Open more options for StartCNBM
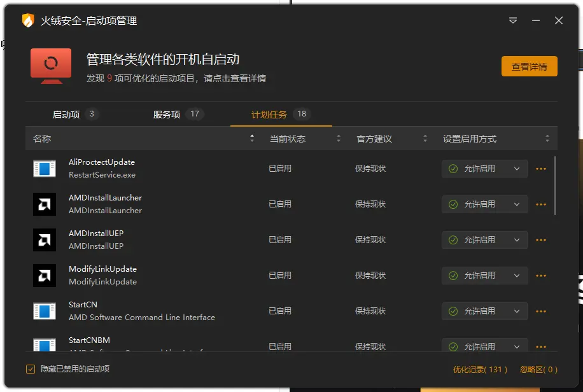This screenshot has width=583, height=392. [541, 347]
